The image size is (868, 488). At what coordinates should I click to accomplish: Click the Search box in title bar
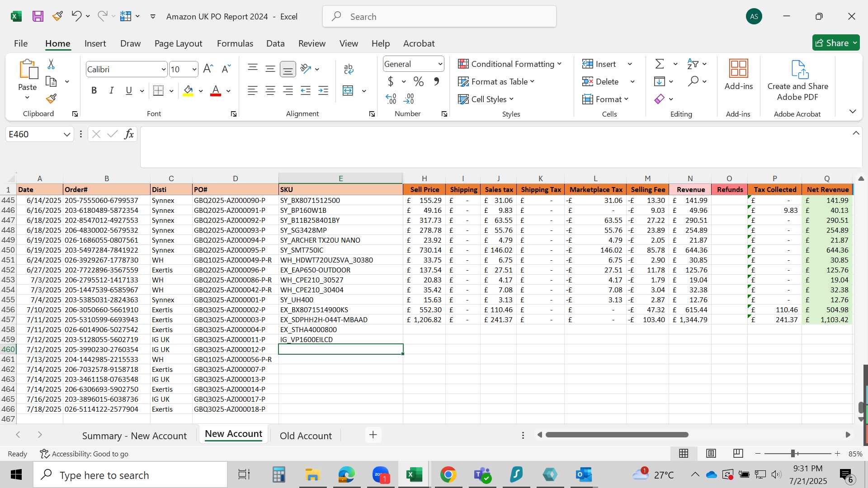click(x=439, y=17)
